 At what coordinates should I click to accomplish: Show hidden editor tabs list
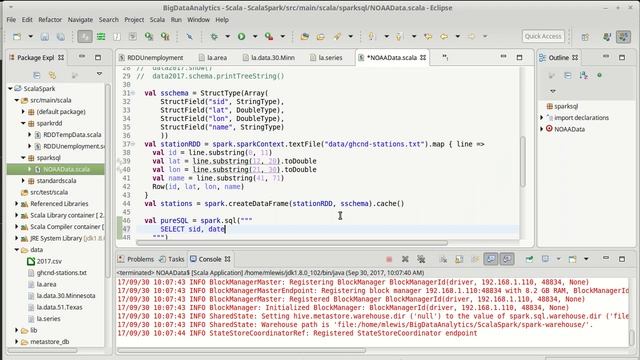point(445,58)
